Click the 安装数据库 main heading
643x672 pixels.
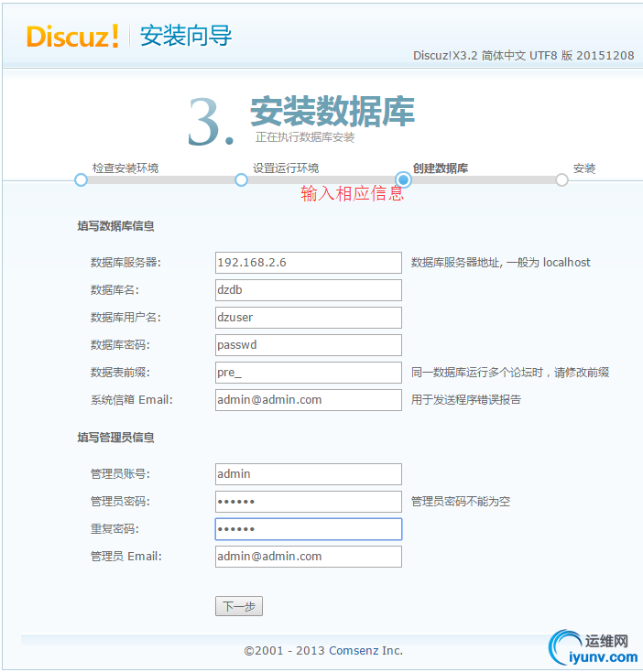(x=332, y=112)
